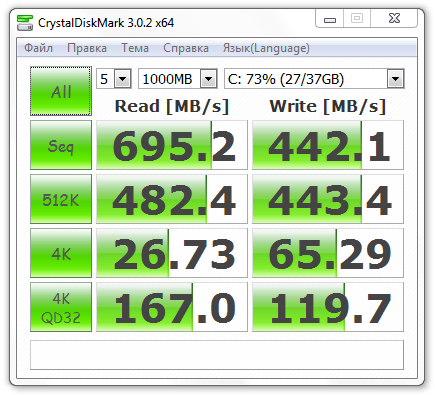Start the Seq benchmark test
The height and width of the screenshot is (395, 435).
click(61, 145)
